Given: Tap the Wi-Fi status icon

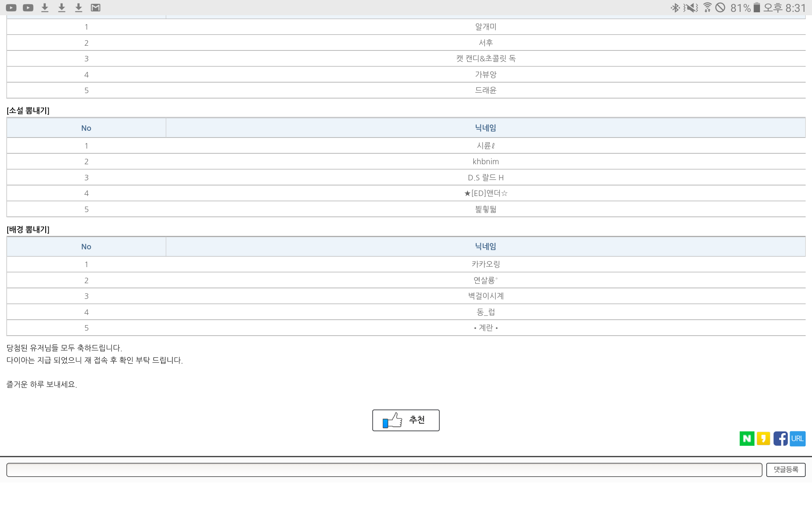Looking at the screenshot, I should [707, 8].
